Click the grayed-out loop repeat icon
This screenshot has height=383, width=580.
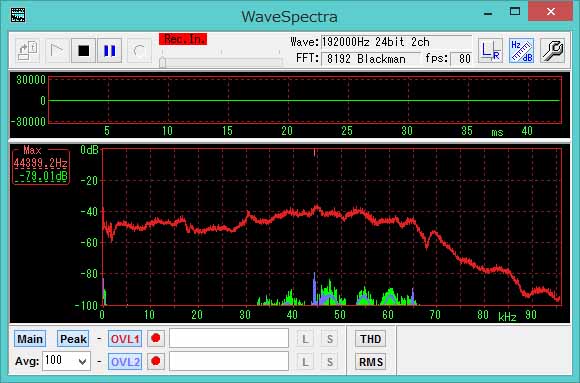pyautogui.click(x=139, y=50)
